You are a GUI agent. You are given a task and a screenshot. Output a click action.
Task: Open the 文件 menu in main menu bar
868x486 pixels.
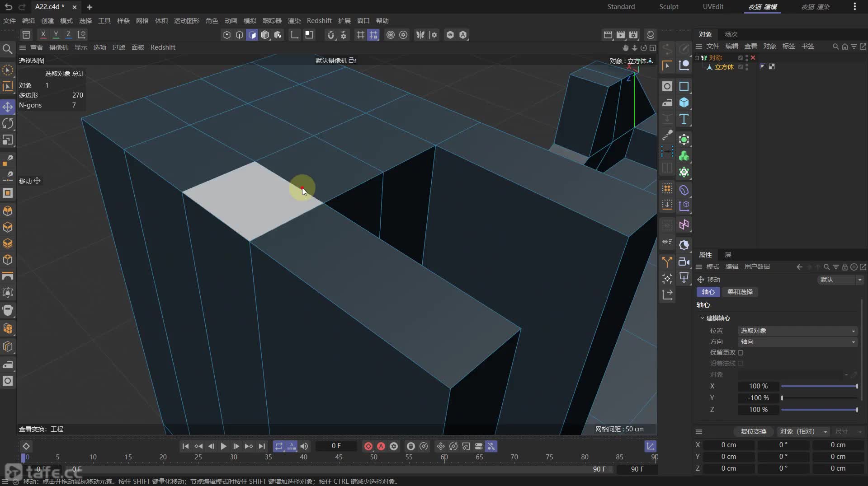[x=9, y=21]
